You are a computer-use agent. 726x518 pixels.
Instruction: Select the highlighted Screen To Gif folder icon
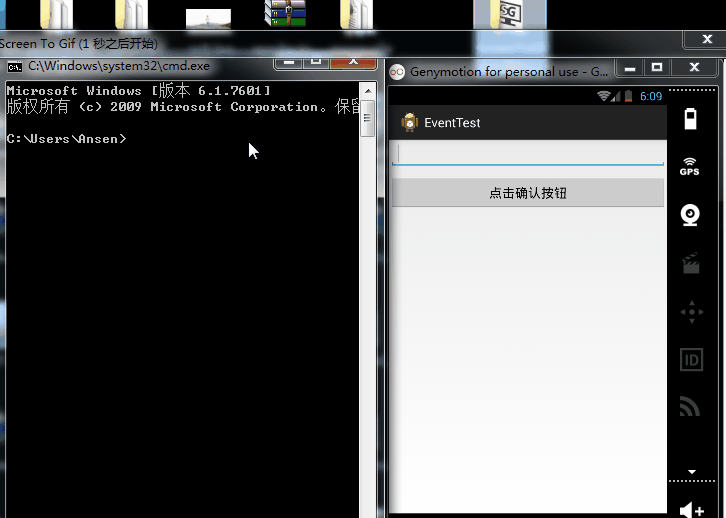click(510, 15)
